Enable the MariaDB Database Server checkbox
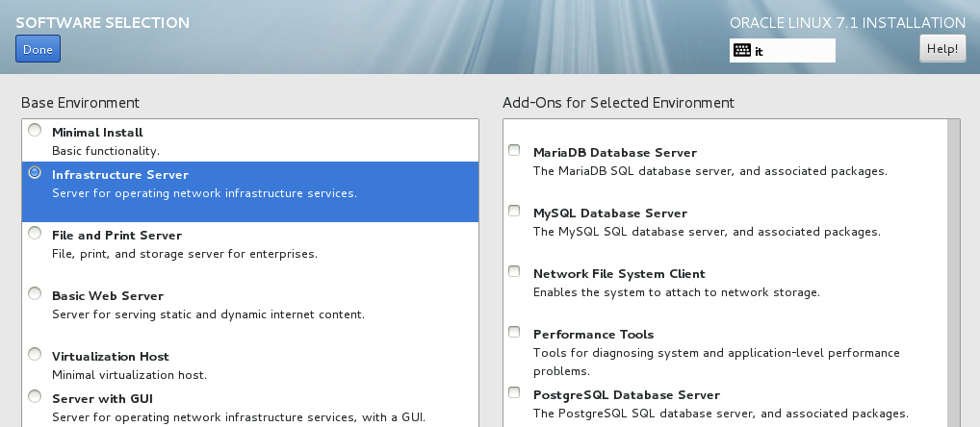The image size is (980, 427). [514, 150]
